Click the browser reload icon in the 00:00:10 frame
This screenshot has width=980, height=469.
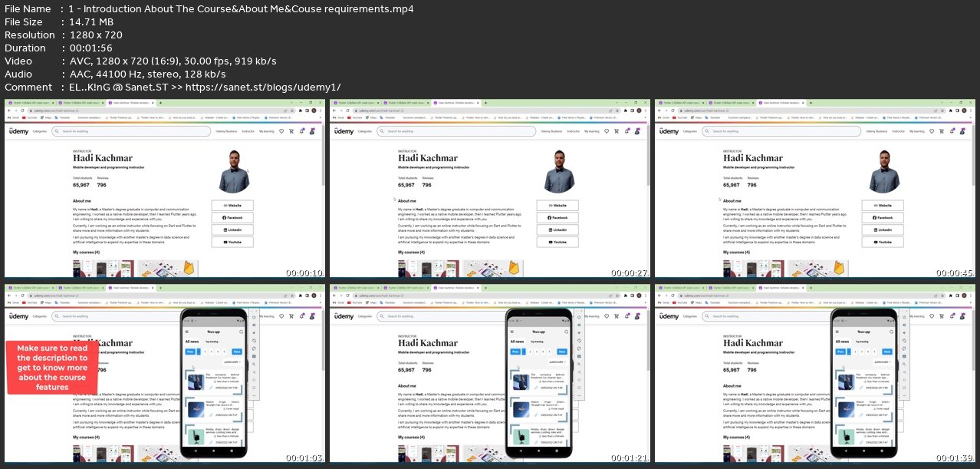pos(24,111)
